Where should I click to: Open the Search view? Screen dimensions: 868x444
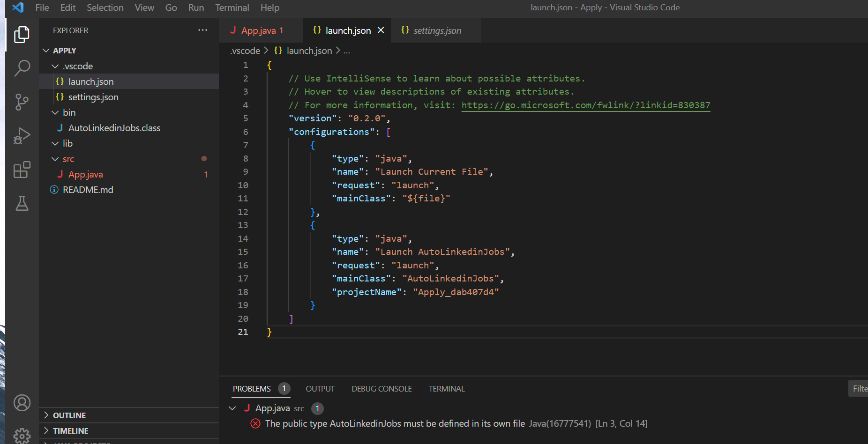tap(22, 68)
